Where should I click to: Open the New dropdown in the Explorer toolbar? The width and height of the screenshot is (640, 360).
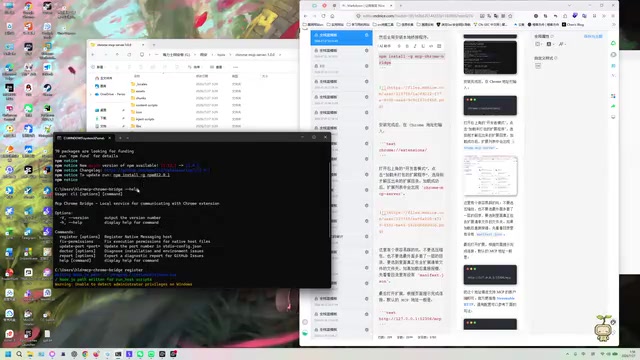click(x=98, y=67)
